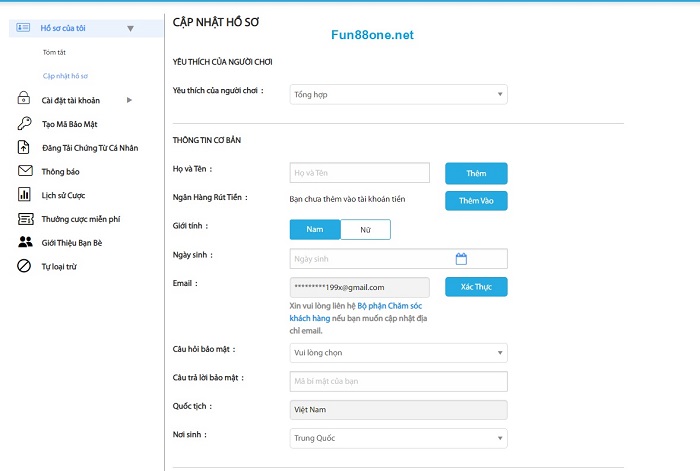Collapse the Hồ sơ của tôi menu arrow
Screen dimensions: 700x471
(x=130, y=29)
